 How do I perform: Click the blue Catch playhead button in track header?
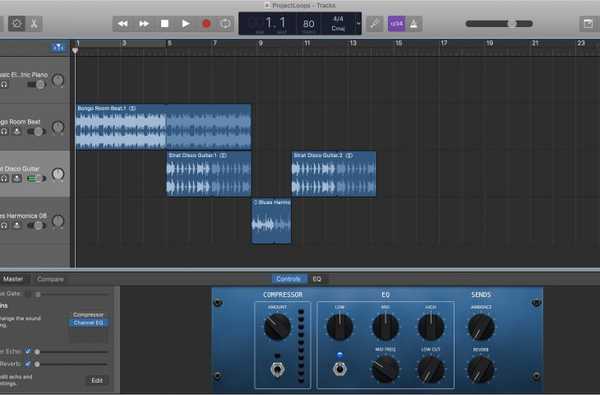[x=58, y=47]
